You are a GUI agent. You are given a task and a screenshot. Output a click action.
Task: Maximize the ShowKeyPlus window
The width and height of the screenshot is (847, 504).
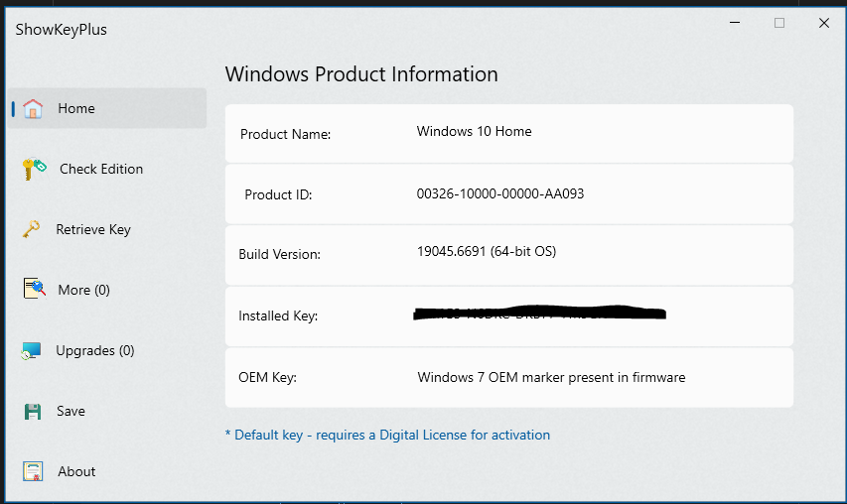(778, 23)
